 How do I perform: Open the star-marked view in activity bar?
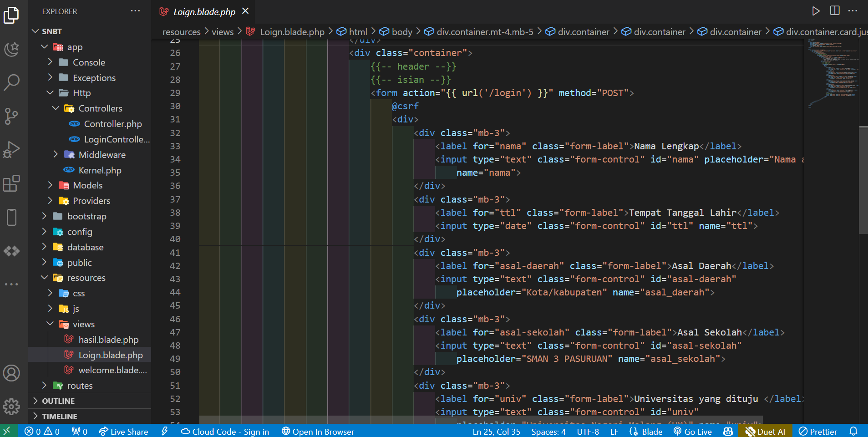[x=11, y=49]
